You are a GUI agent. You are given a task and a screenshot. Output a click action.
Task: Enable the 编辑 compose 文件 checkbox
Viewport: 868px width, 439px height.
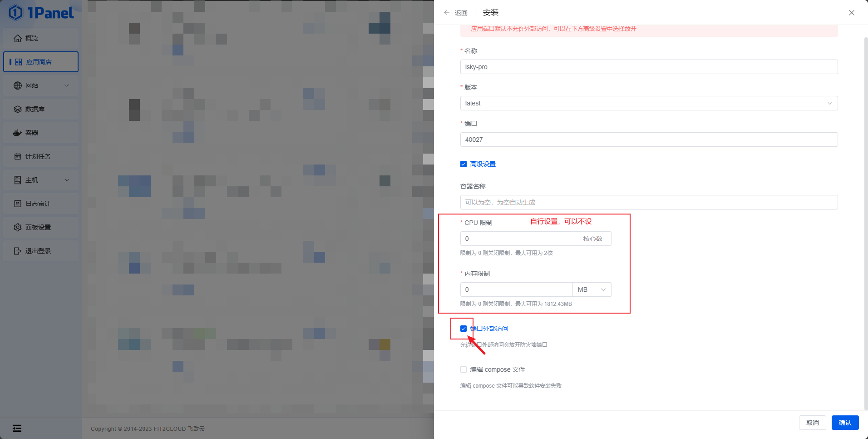click(x=464, y=369)
